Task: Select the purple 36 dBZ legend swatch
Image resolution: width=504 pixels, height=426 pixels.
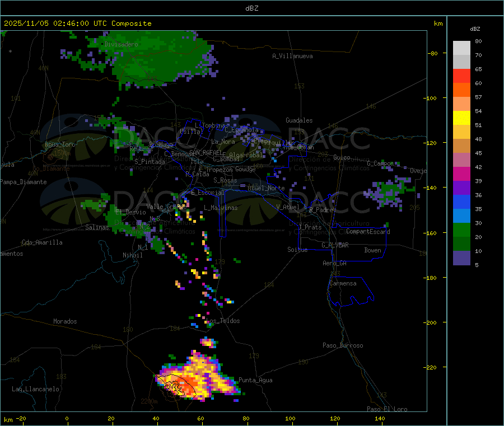Action: 461,188
